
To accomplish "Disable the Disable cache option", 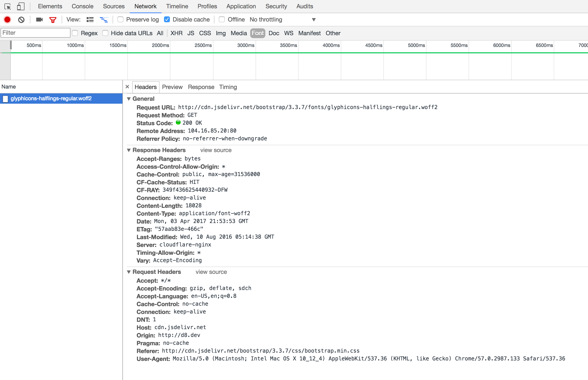I will pyautogui.click(x=167, y=20).
